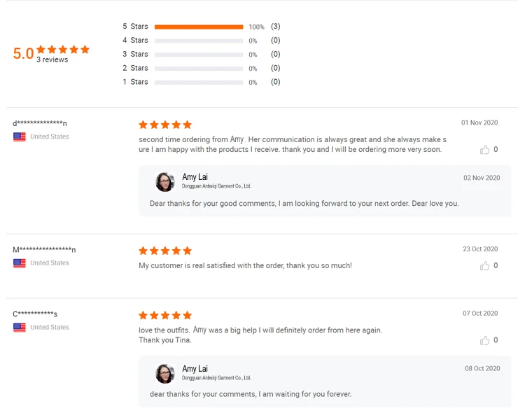This screenshot has width=525, height=420.
Task: Click the '3 reviews' count text
Action: tap(52, 60)
